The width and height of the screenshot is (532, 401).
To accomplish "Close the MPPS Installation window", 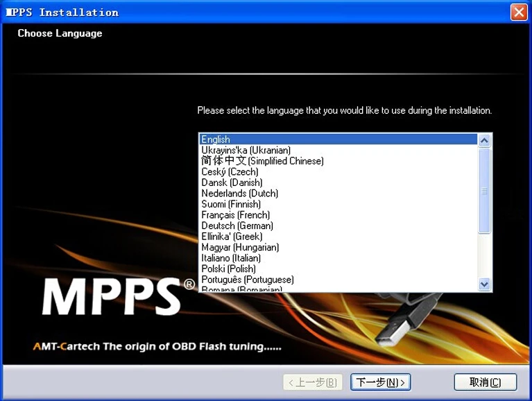I will tap(519, 12).
